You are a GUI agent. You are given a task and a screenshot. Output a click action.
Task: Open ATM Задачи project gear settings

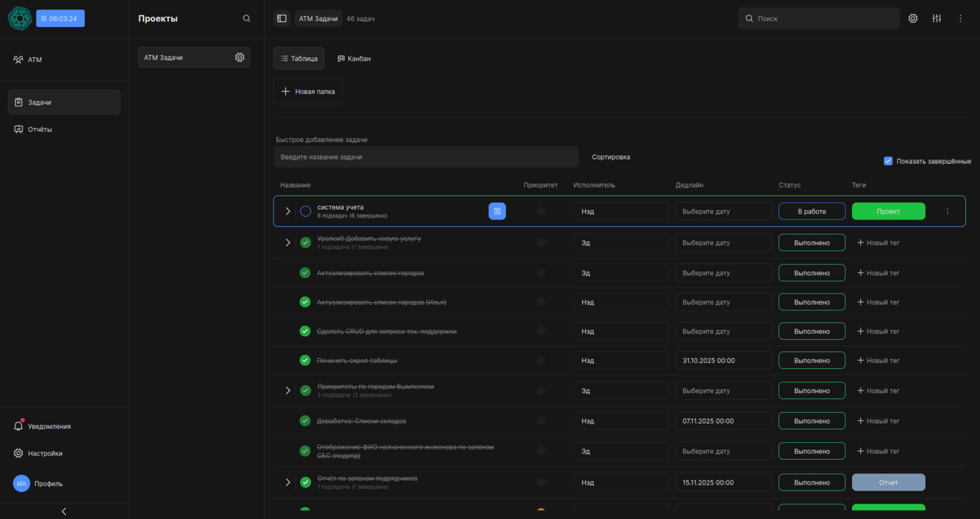[x=239, y=57]
